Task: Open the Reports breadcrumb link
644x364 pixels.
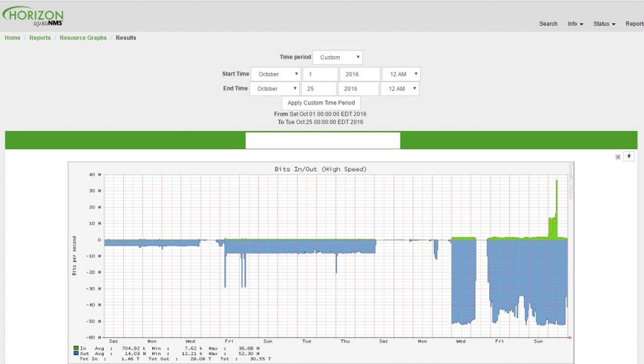Action: click(x=40, y=37)
